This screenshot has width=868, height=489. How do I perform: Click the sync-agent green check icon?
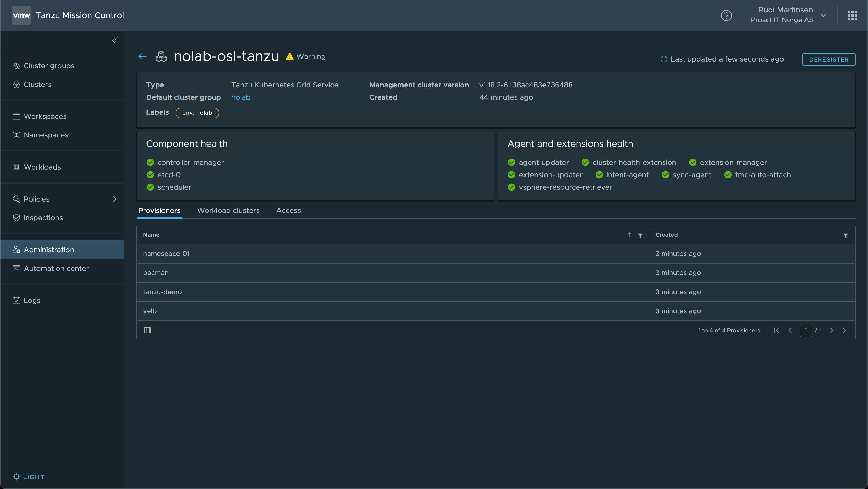coord(665,175)
